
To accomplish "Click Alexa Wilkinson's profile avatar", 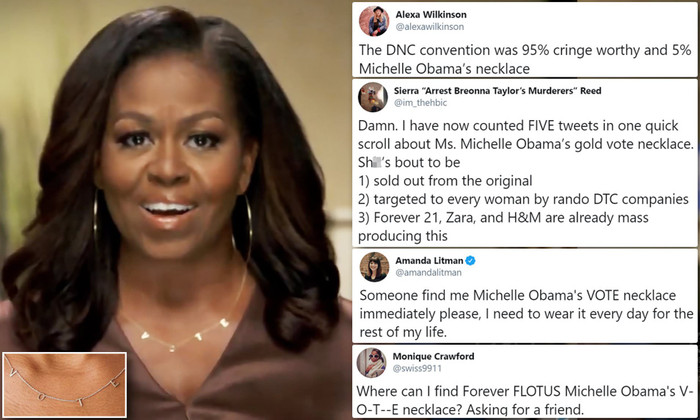I will tap(374, 21).
